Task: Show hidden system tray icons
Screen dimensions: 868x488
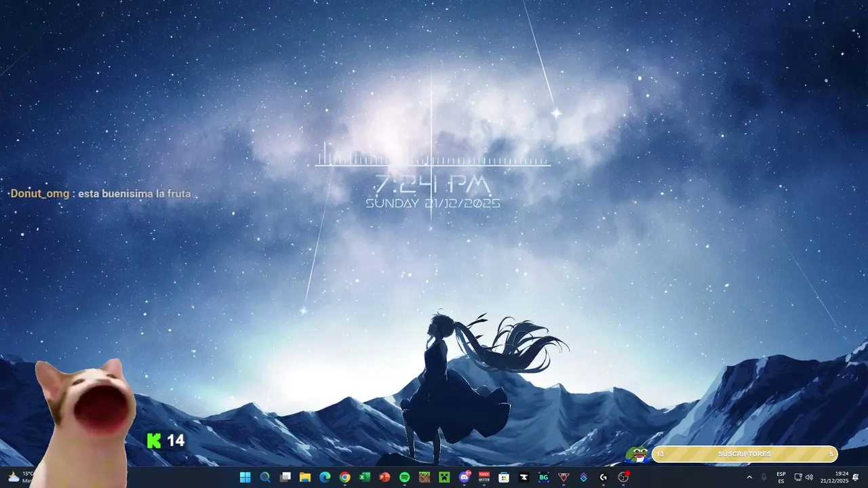Action: click(x=749, y=477)
